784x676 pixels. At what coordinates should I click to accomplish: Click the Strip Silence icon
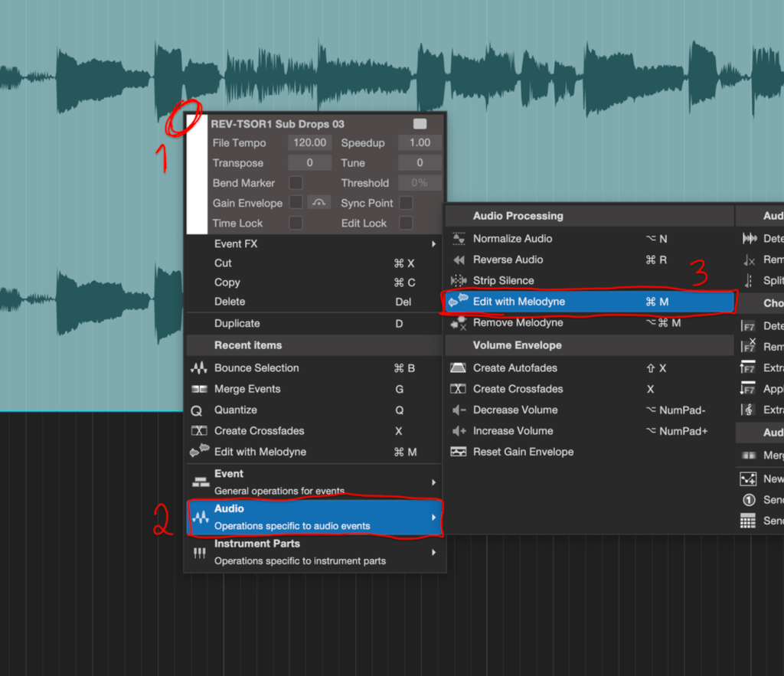pos(459,281)
